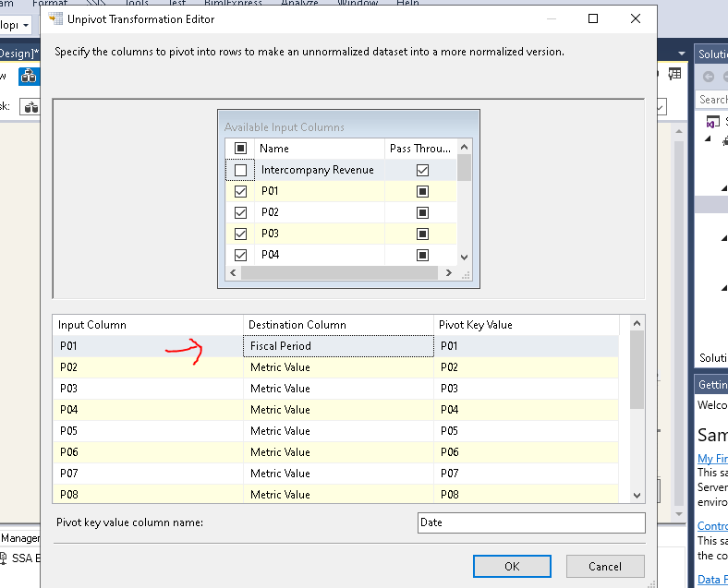Screen dimensions: 728x588
Task: Click the pivot key value column name field
Action: pyautogui.click(x=530, y=522)
